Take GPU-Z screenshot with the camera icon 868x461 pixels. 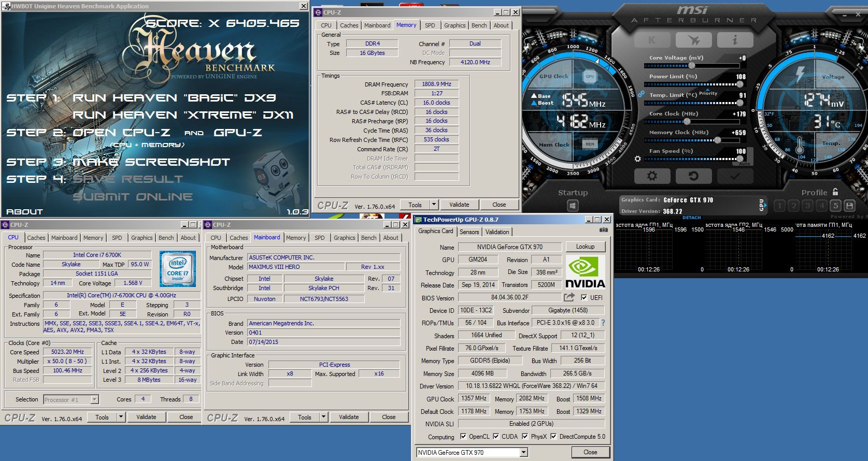[604, 230]
